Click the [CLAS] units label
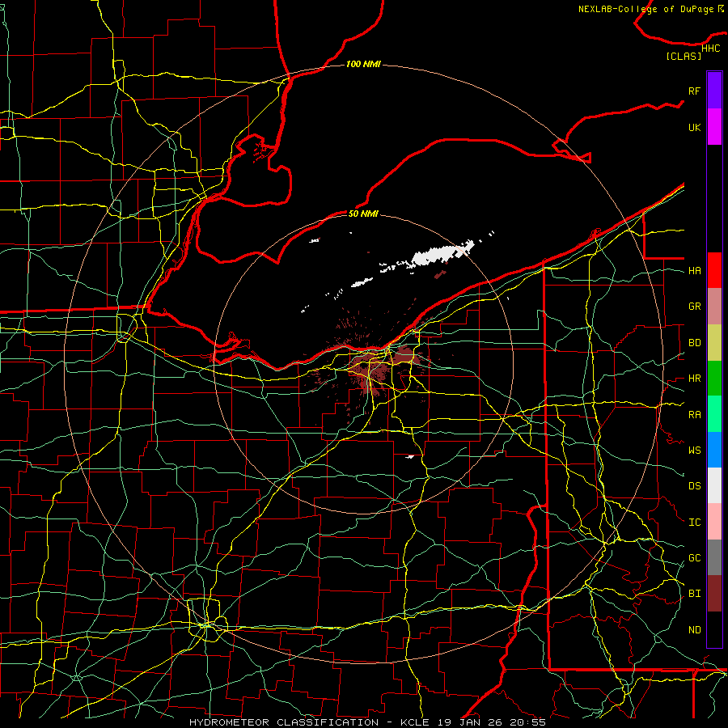This screenshot has height=728, width=728. pos(684,56)
